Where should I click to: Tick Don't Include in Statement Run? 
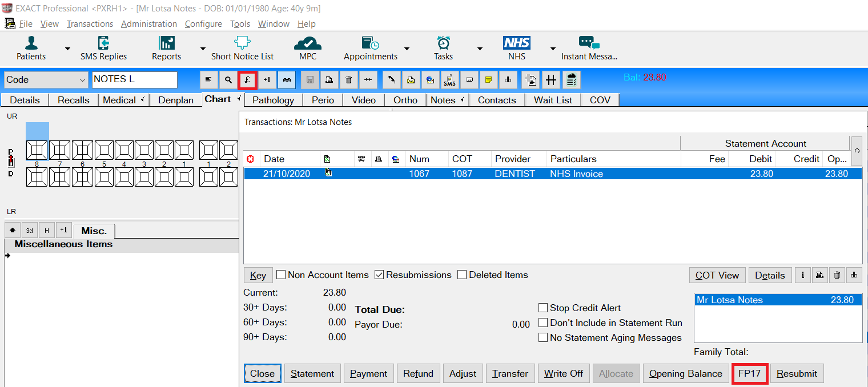(x=543, y=322)
